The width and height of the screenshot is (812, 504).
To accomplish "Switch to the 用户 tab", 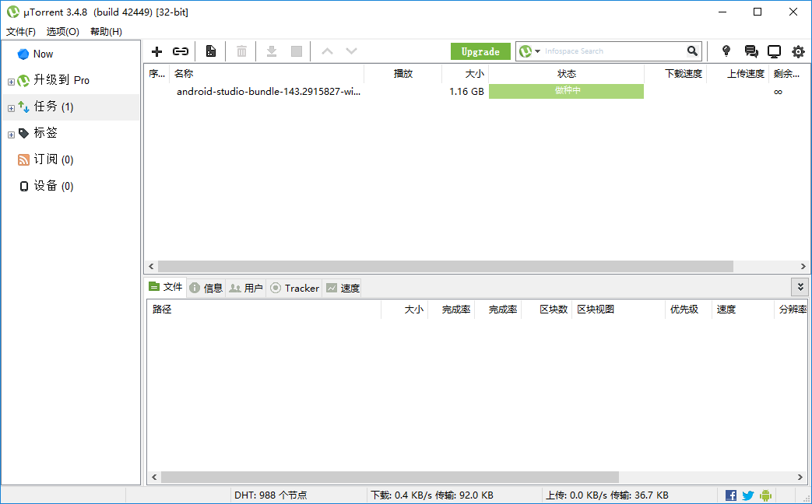I will [246, 288].
